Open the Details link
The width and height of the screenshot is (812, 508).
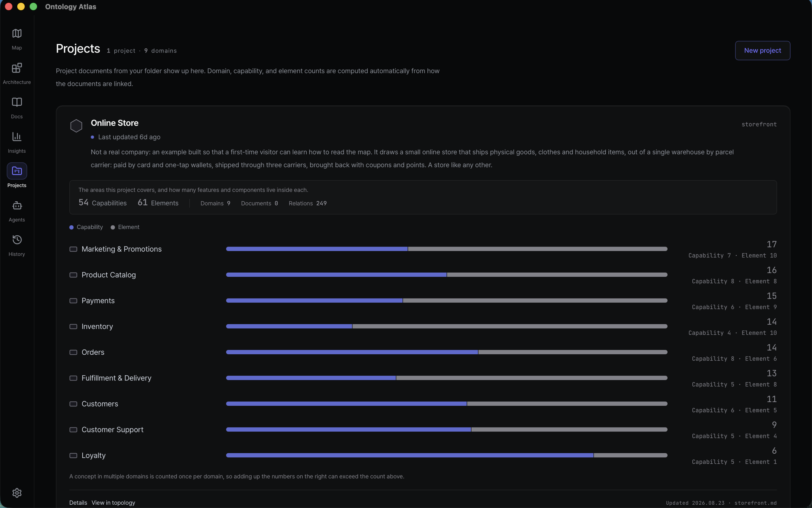[x=78, y=503]
